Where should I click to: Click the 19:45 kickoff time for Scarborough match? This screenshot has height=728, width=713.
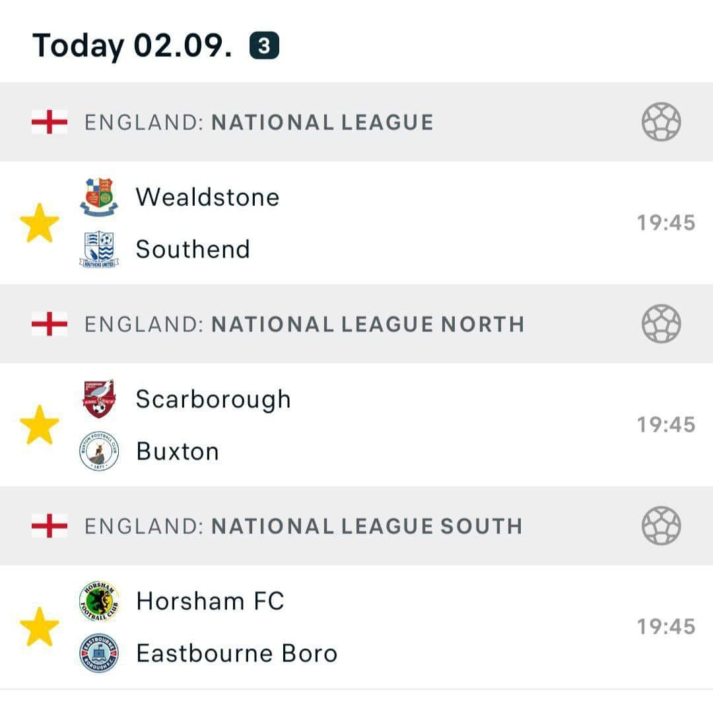[666, 425]
